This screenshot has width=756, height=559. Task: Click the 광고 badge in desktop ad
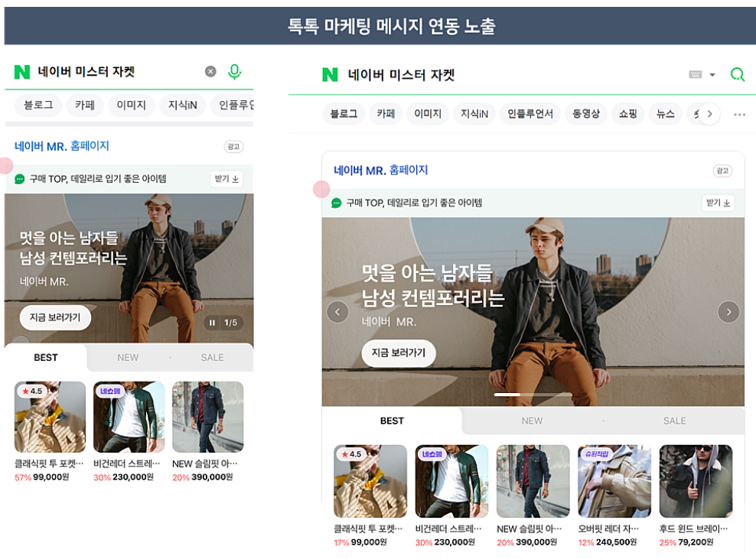click(722, 171)
